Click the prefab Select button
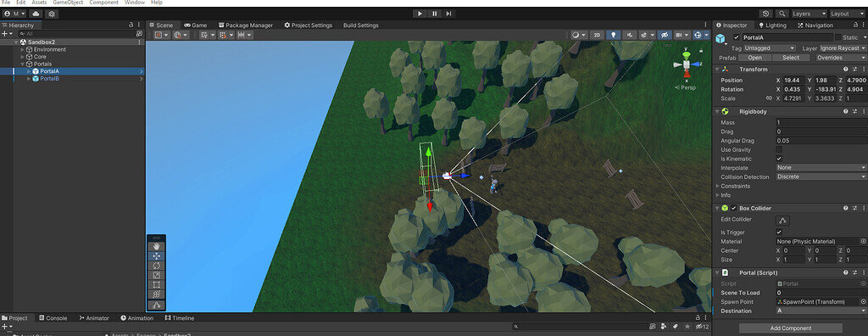 pyautogui.click(x=791, y=58)
